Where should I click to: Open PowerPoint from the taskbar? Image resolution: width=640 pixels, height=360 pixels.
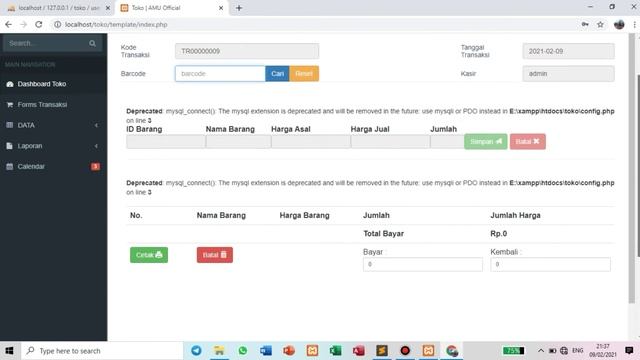(x=289, y=351)
